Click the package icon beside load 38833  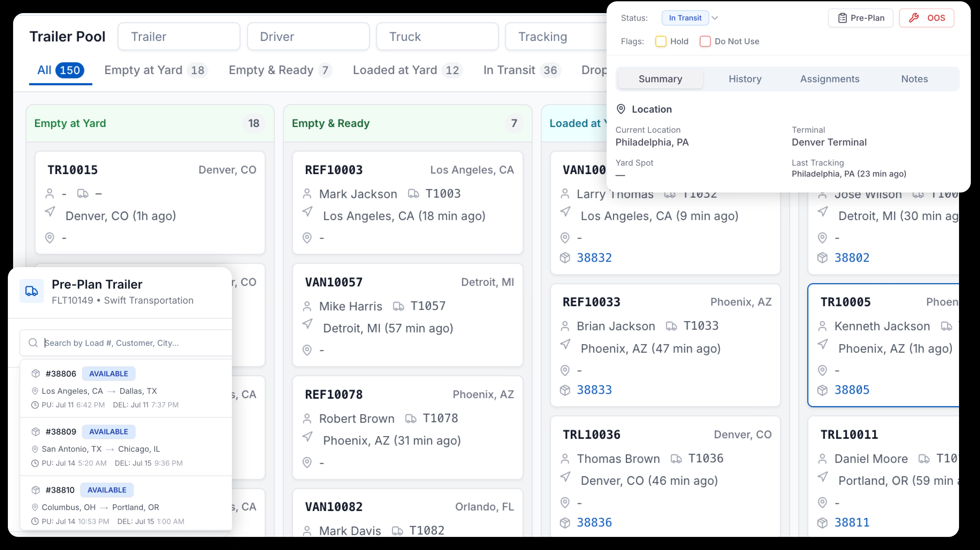pos(565,390)
